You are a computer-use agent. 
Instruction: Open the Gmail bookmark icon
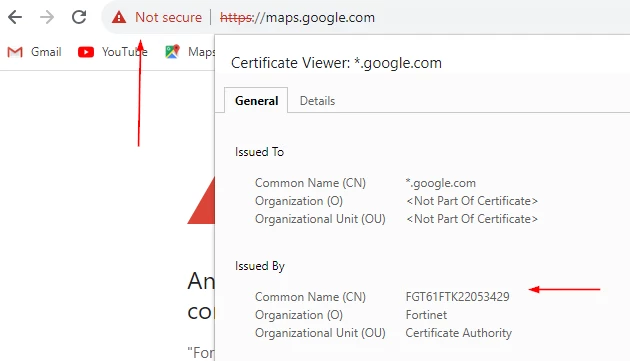pyautogui.click(x=15, y=52)
